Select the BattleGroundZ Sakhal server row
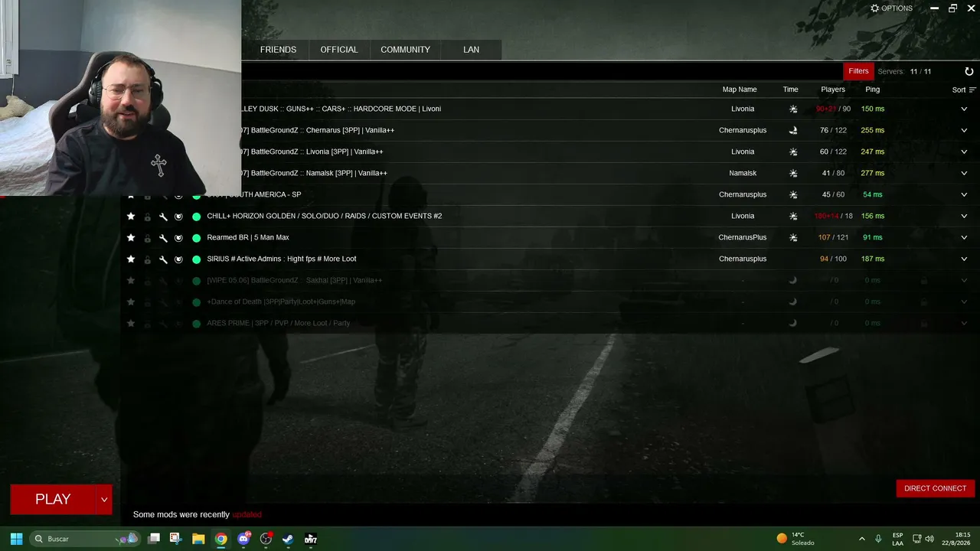Image resolution: width=980 pixels, height=551 pixels. pyautogui.click(x=550, y=280)
